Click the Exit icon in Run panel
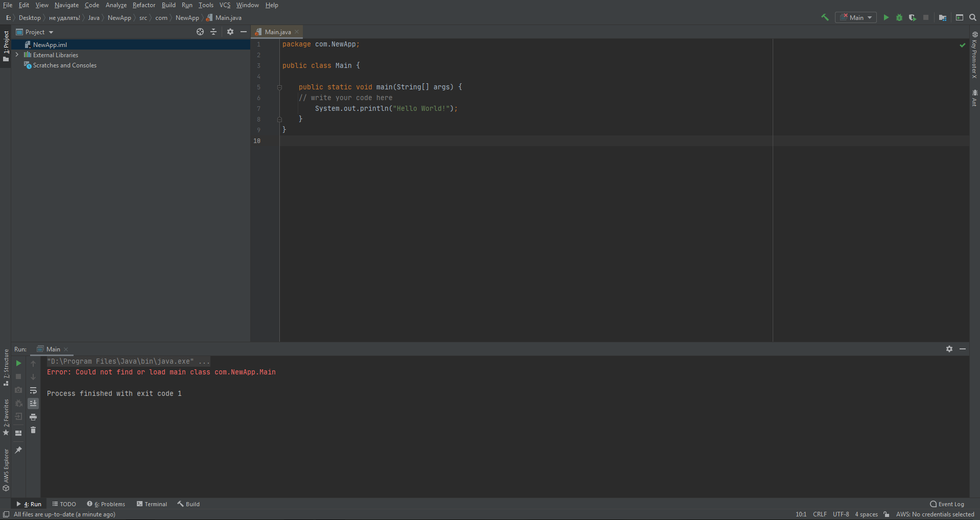 coord(18,416)
